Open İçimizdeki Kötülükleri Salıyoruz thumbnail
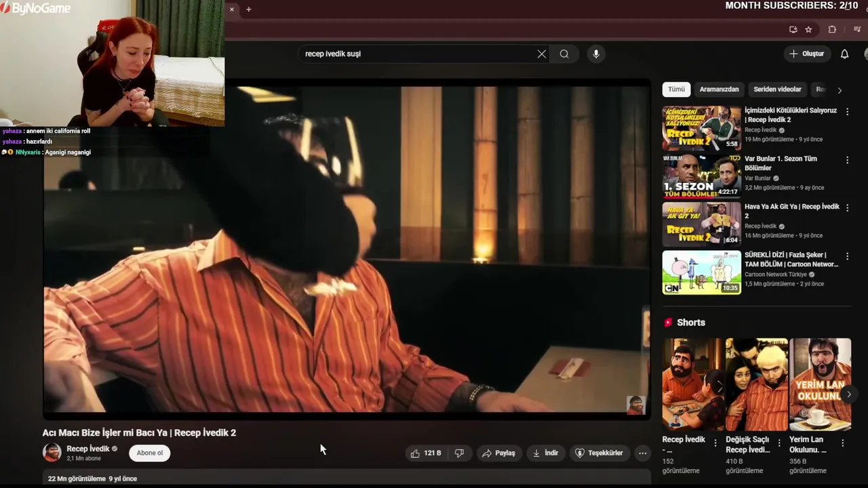Screen dimensions: 868x488 pos(701,128)
